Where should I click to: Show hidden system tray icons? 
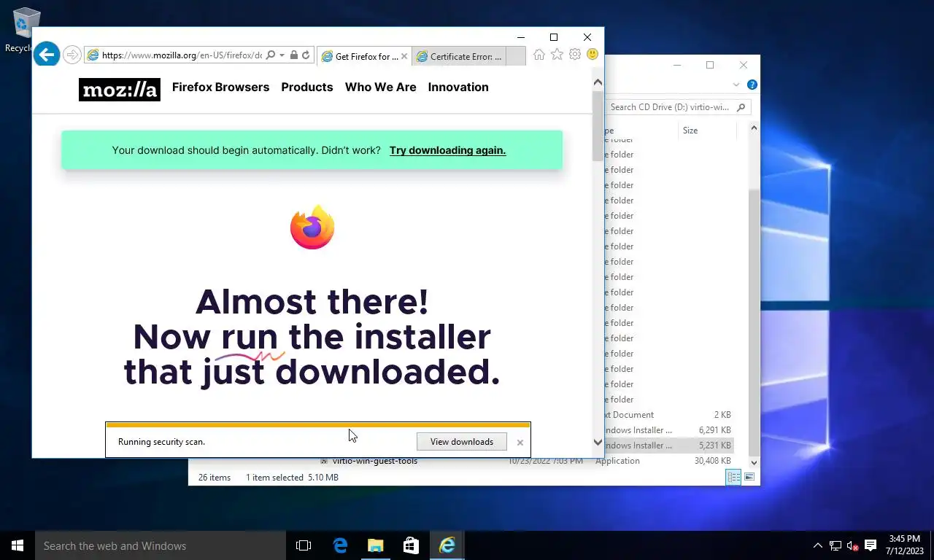click(x=818, y=545)
